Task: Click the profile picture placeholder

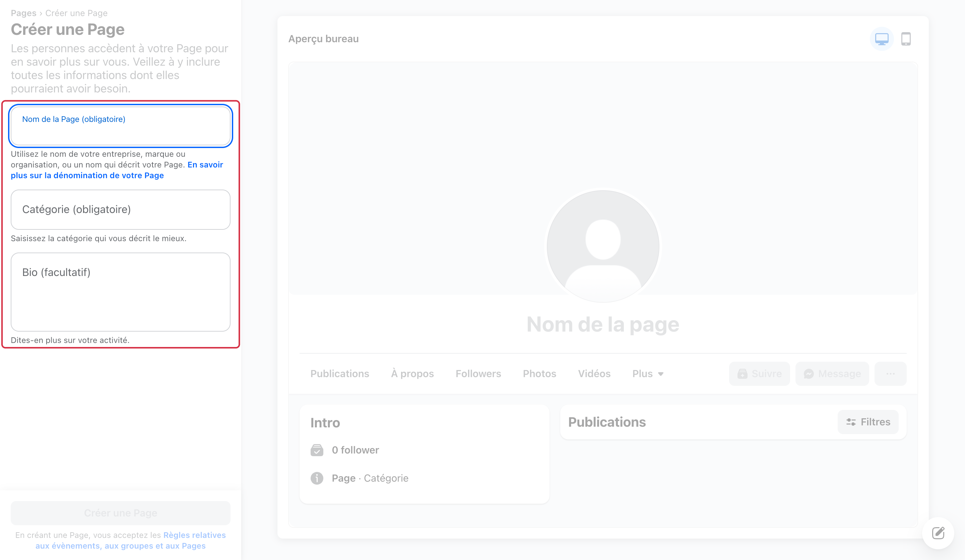Action: pyautogui.click(x=603, y=246)
